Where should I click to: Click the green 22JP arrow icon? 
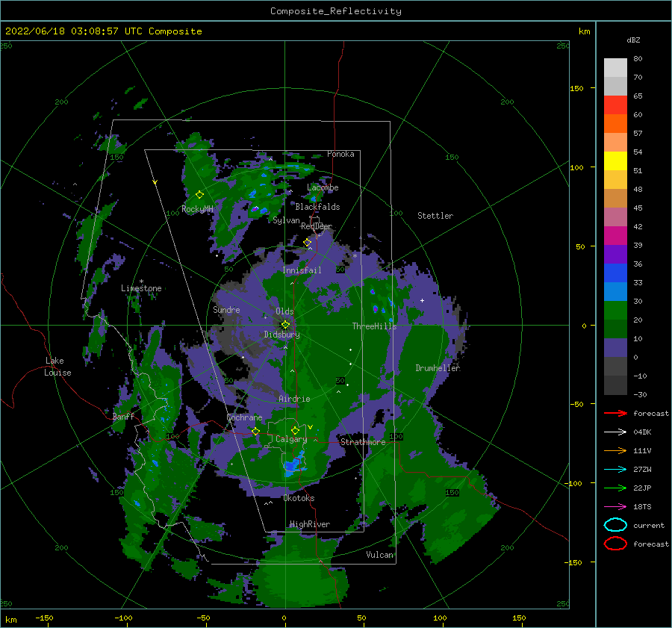pyautogui.click(x=615, y=488)
